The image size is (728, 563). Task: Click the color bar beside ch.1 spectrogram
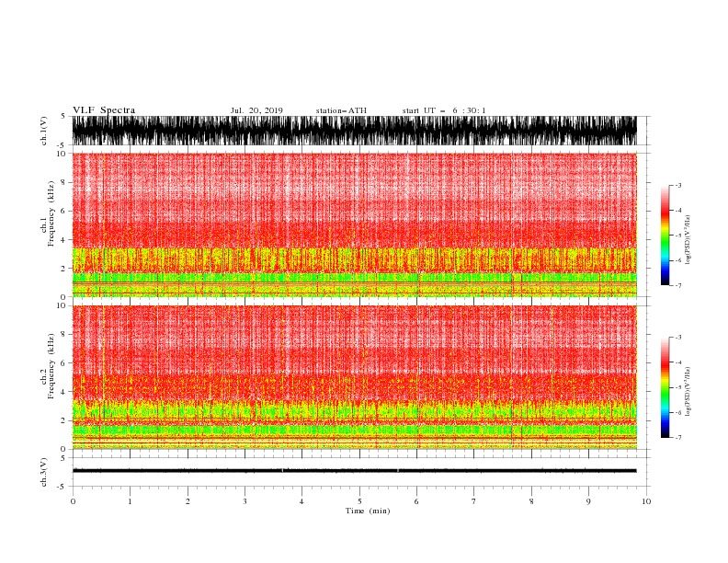[x=665, y=236]
